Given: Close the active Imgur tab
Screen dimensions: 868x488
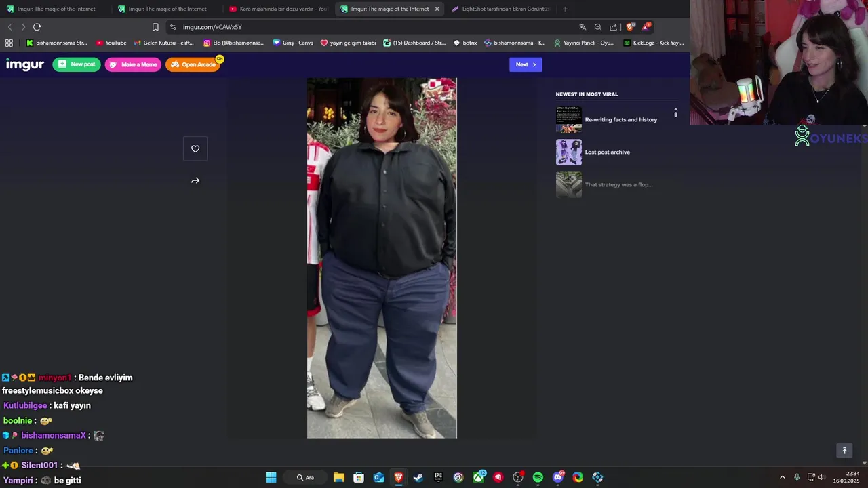Looking at the screenshot, I should tap(437, 9).
